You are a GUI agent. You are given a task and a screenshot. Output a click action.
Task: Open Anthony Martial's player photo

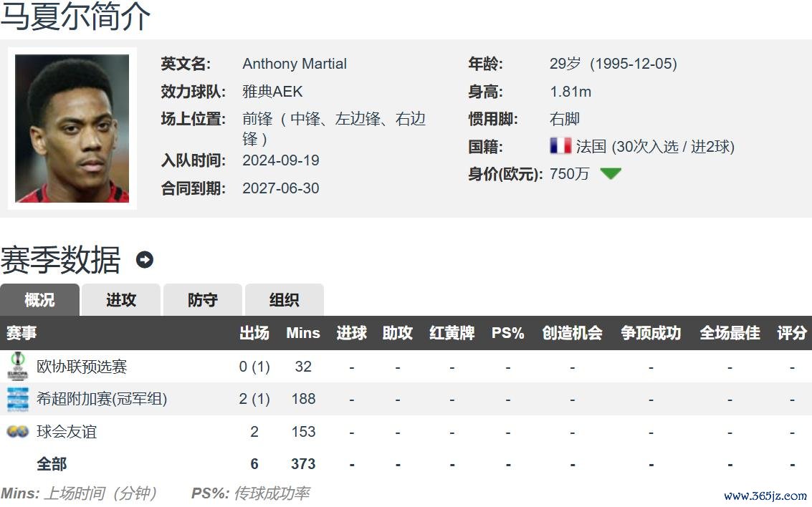72,128
